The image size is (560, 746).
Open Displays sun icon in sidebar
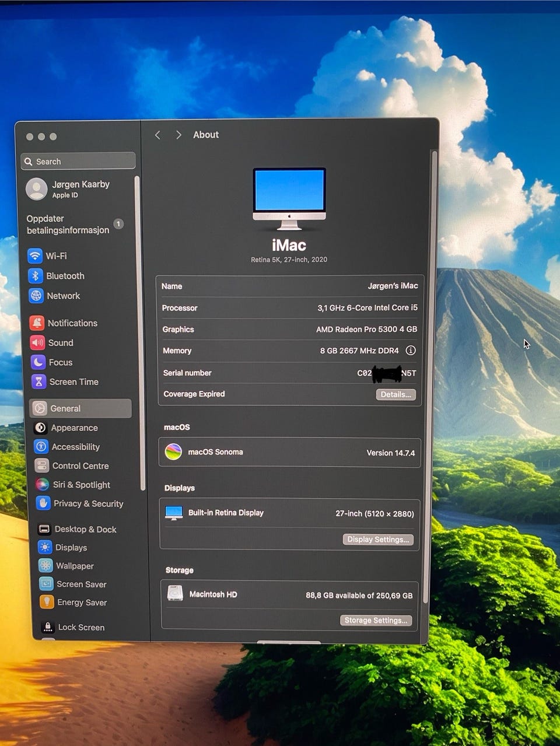click(x=44, y=547)
